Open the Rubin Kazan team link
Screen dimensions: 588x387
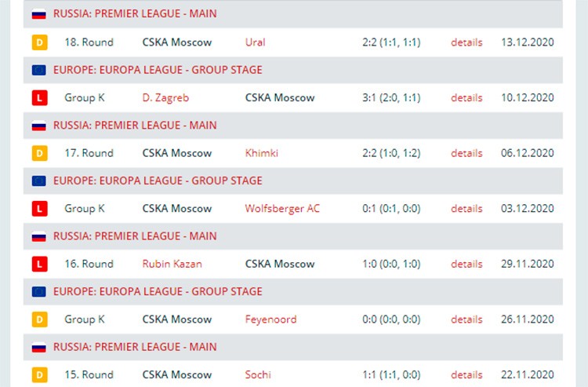pos(172,264)
